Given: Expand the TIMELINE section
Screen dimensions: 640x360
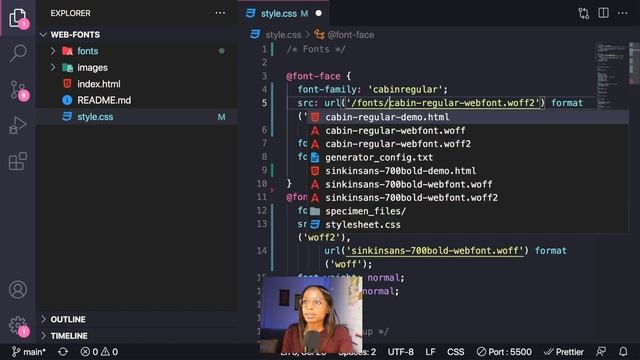Looking at the screenshot, I should (x=138, y=336).
